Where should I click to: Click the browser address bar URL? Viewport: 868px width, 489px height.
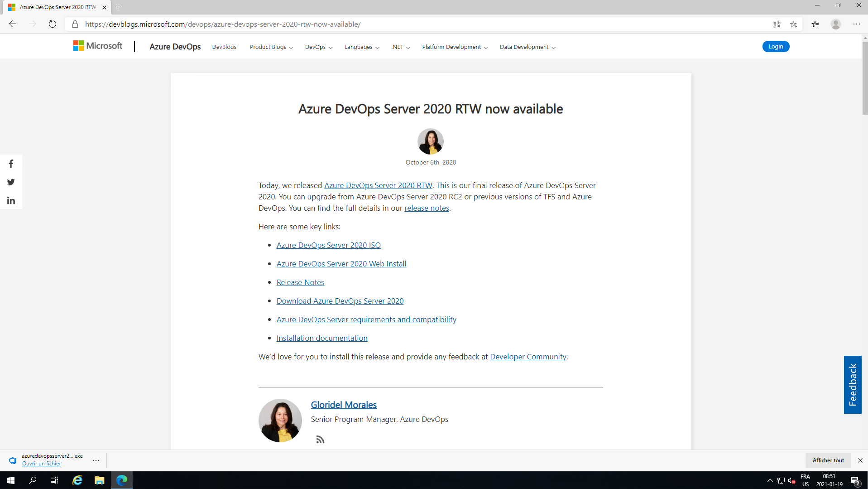pos(223,24)
